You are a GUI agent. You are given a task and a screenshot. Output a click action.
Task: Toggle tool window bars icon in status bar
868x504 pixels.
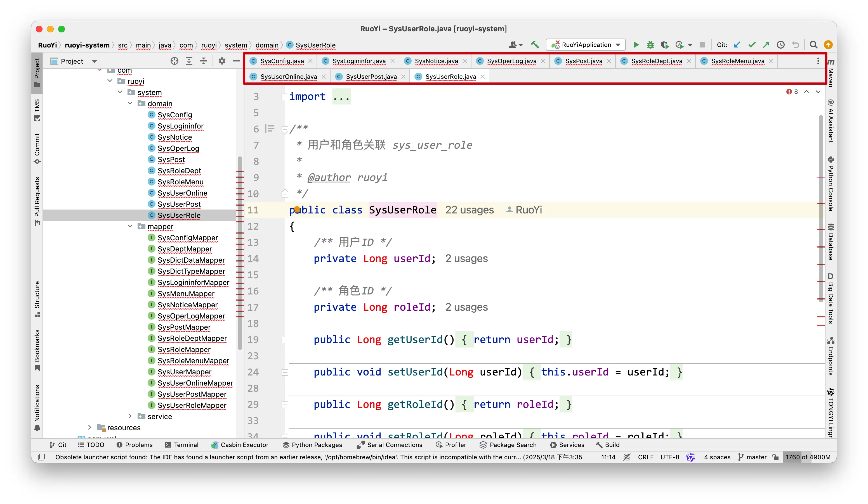point(41,457)
